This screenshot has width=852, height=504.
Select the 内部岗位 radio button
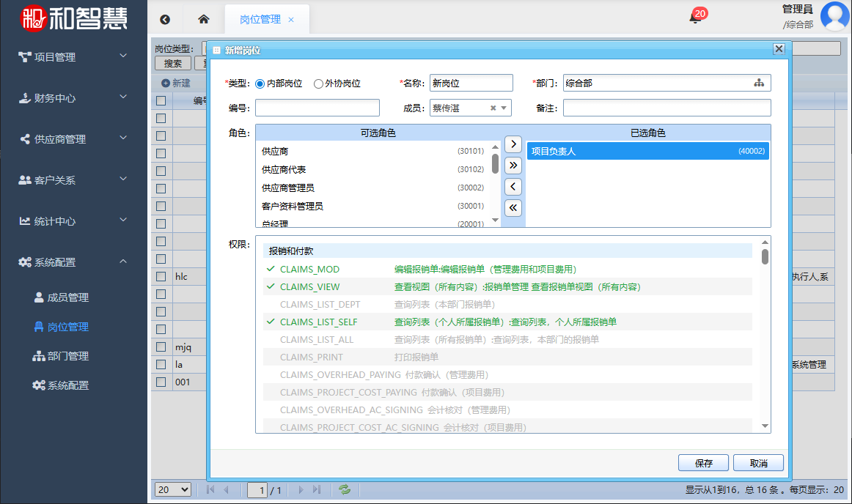[x=260, y=84]
